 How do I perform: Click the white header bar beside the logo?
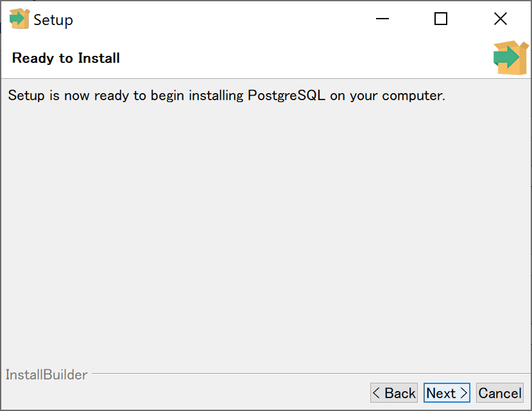point(289,57)
